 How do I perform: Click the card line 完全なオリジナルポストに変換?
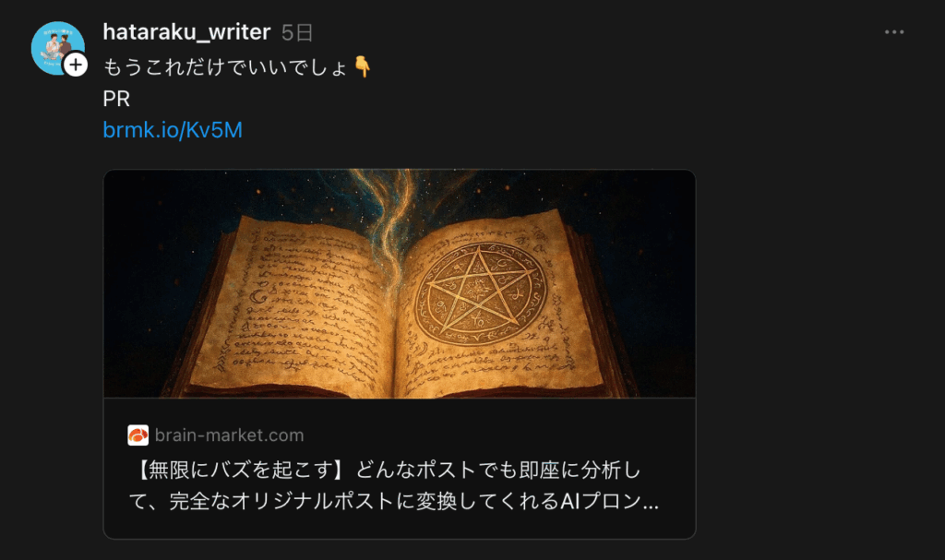(x=313, y=502)
